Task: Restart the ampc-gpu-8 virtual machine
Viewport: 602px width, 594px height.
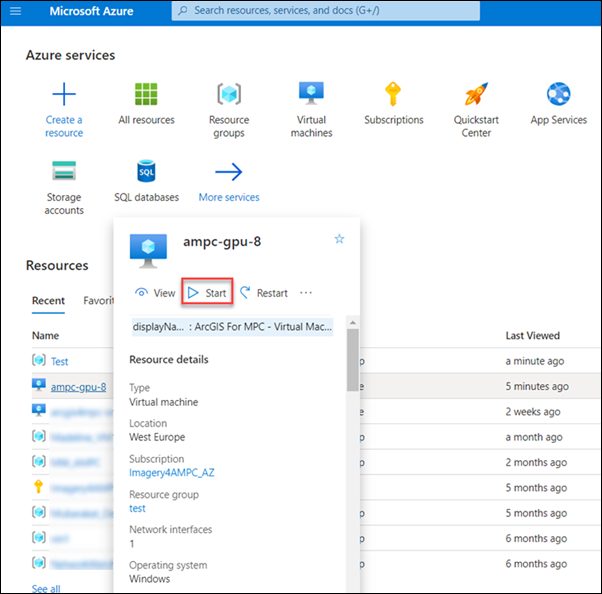Action: tap(264, 293)
